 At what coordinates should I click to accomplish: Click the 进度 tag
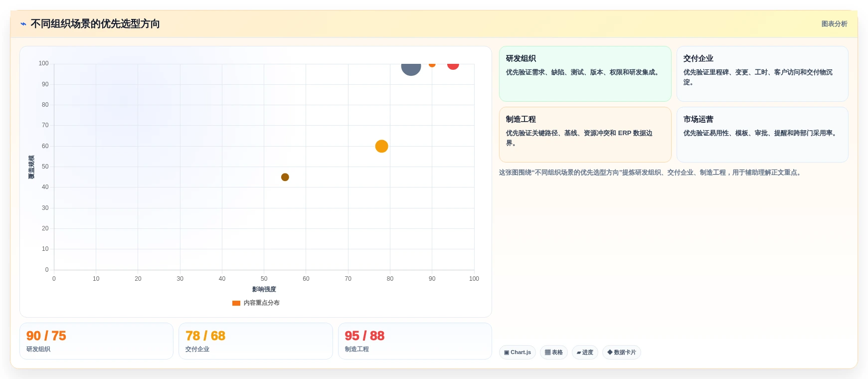point(585,353)
